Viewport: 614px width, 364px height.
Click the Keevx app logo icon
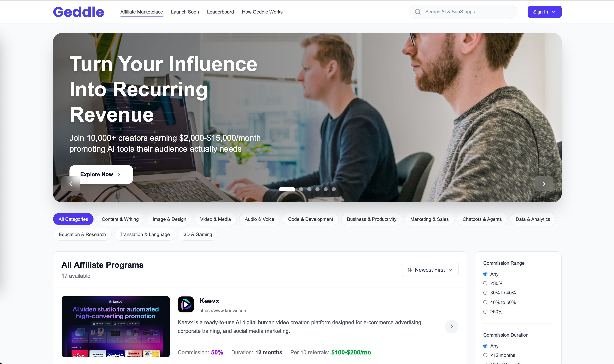coord(186,304)
